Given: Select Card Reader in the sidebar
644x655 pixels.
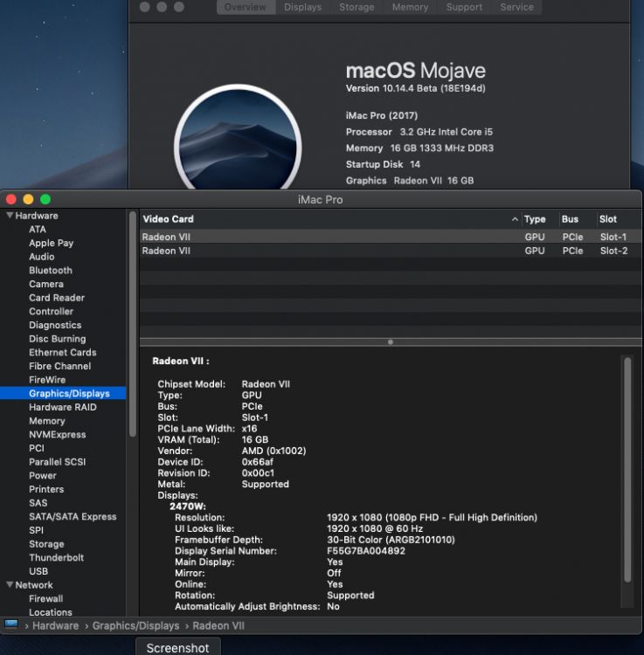Looking at the screenshot, I should (x=57, y=298).
